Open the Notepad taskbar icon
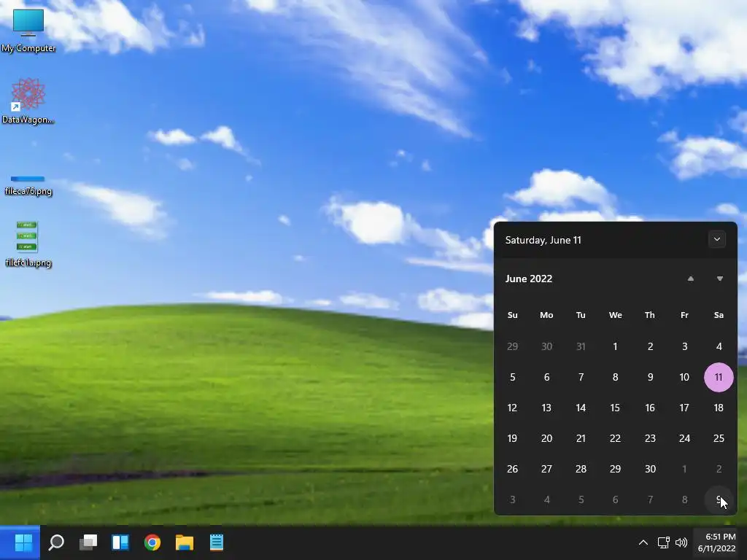The width and height of the screenshot is (747, 560). [216, 542]
